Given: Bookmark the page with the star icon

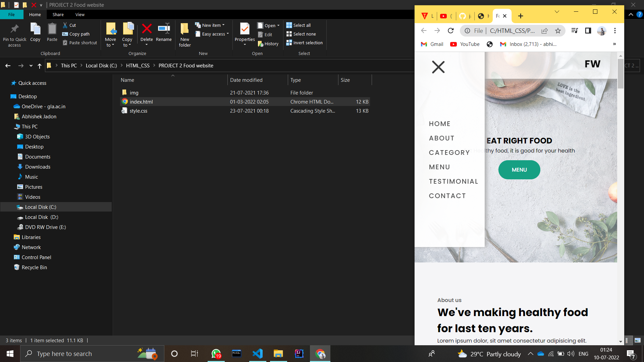Looking at the screenshot, I should [x=558, y=31].
